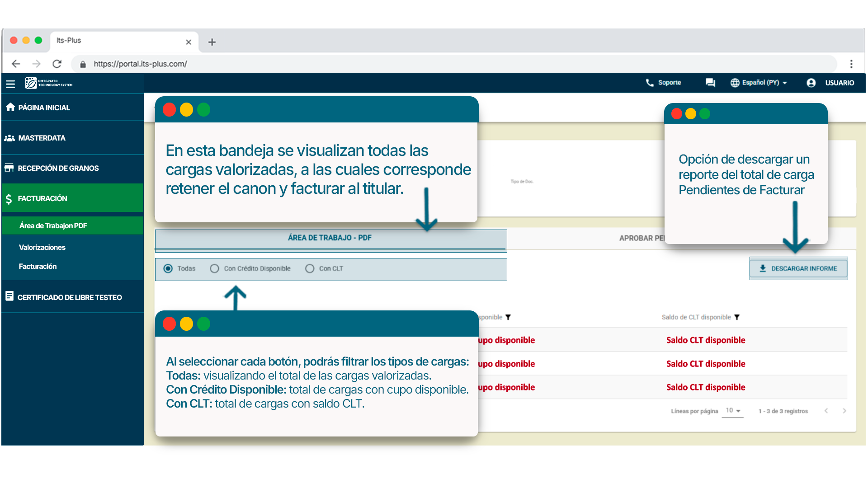Select the Todas radio button
The width and height of the screenshot is (868, 488).
coord(168,269)
